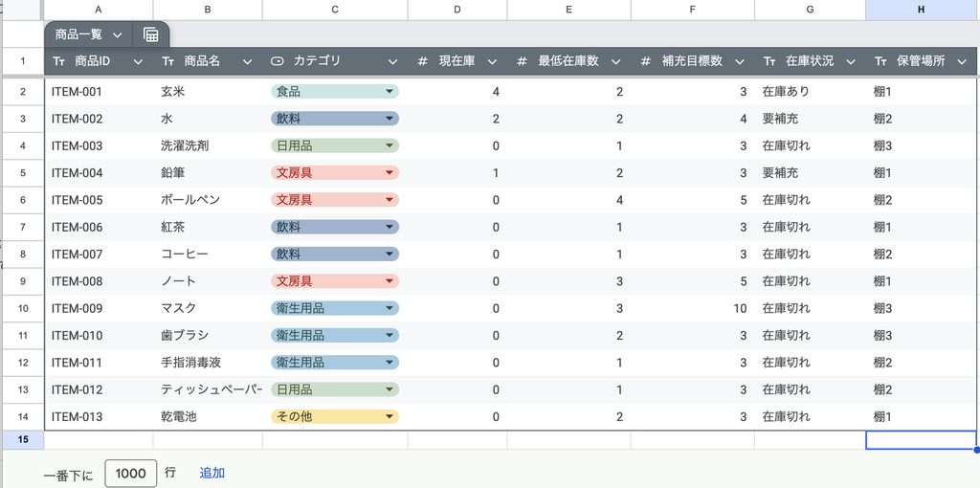The height and width of the screenshot is (488, 980).
Task: Select column A header
Action: coord(99,10)
